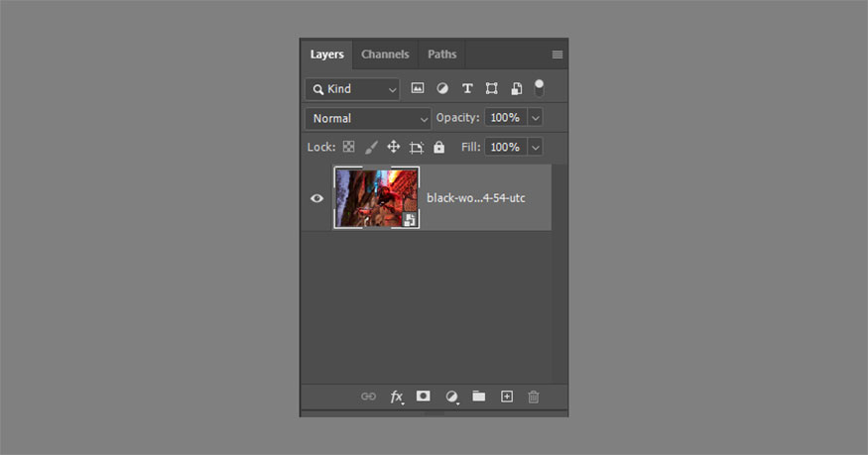Screen dimensions: 868x455
Task: Add a layer mask
Action: click(x=424, y=396)
